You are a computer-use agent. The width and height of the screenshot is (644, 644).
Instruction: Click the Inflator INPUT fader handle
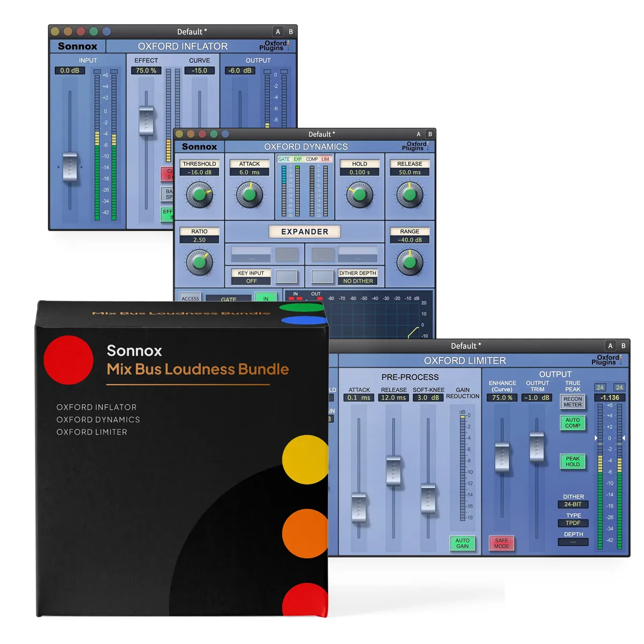click(70, 166)
